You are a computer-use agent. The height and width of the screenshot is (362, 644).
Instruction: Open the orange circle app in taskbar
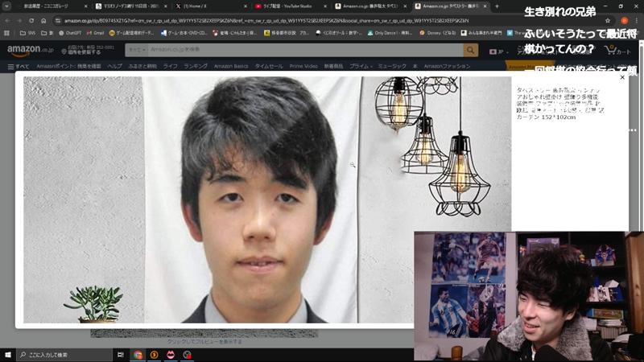click(x=154, y=355)
